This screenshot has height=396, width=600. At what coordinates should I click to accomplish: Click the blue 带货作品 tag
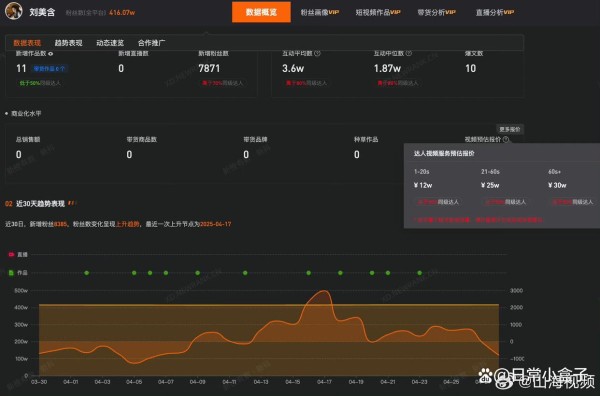49,69
